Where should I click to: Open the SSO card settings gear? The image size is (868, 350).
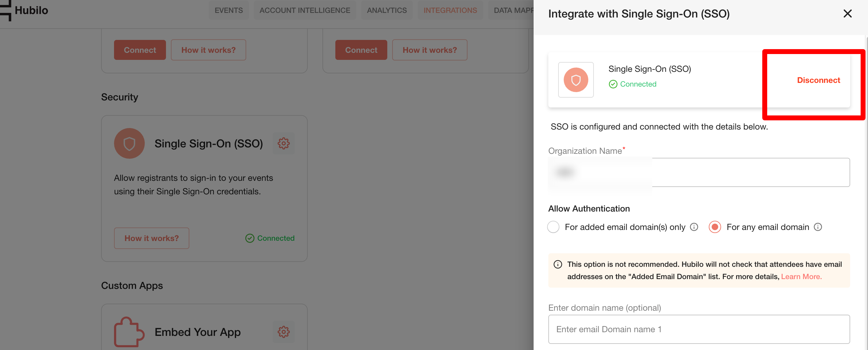tap(283, 143)
